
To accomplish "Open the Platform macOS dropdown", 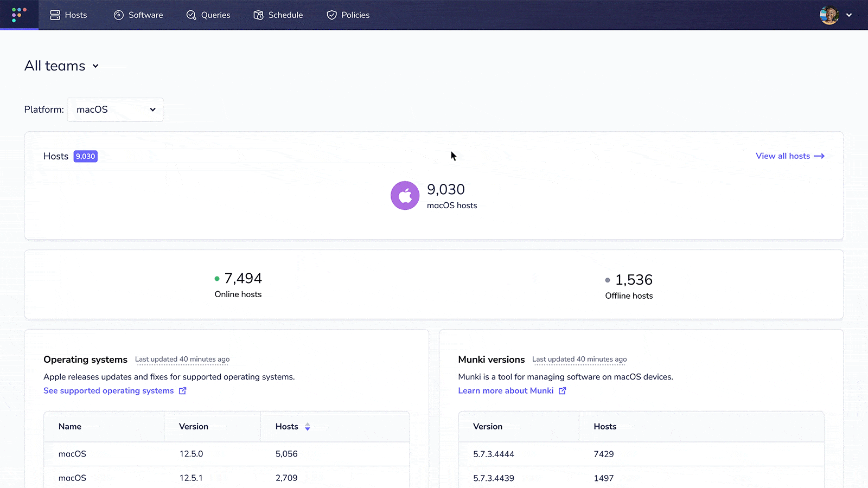I will pos(115,110).
